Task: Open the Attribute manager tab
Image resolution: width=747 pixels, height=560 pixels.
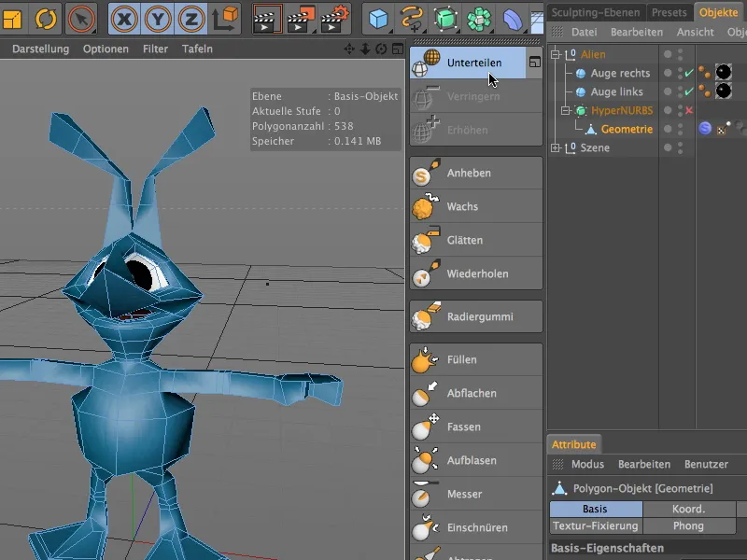Action: (x=573, y=444)
